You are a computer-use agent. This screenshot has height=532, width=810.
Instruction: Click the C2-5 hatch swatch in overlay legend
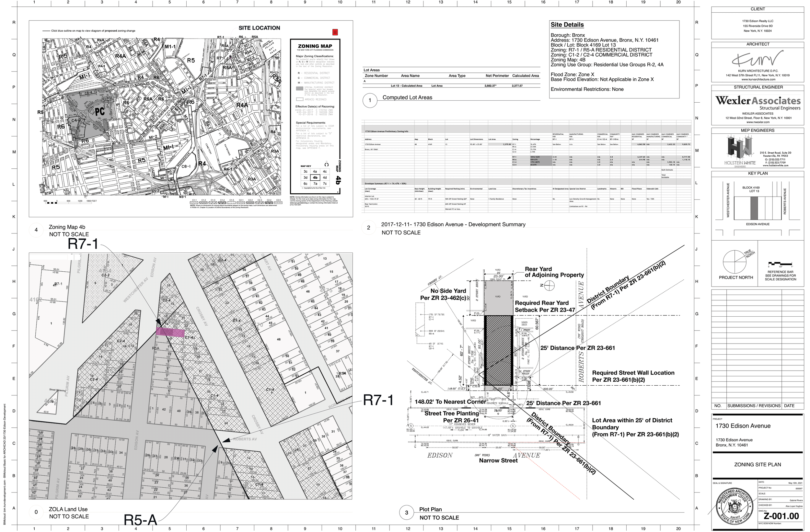pyautogui.click(x=278, y=202)
